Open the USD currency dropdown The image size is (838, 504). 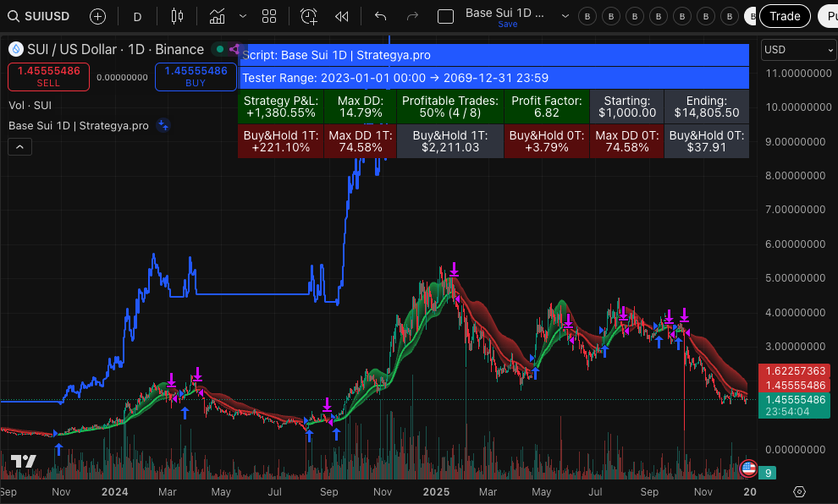[798, 50]
